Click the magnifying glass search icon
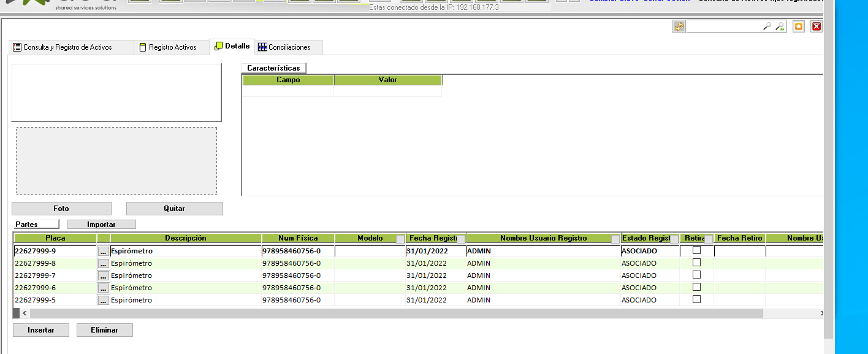 click(767, 26)
